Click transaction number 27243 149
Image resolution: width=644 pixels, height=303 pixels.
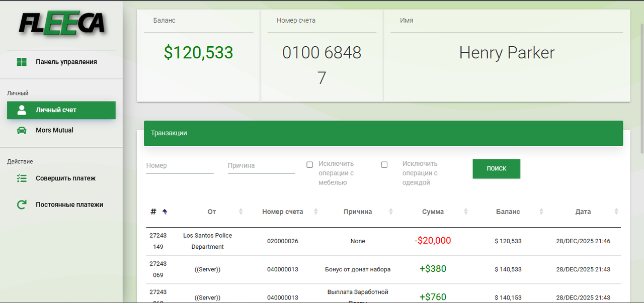coord(158,241)
